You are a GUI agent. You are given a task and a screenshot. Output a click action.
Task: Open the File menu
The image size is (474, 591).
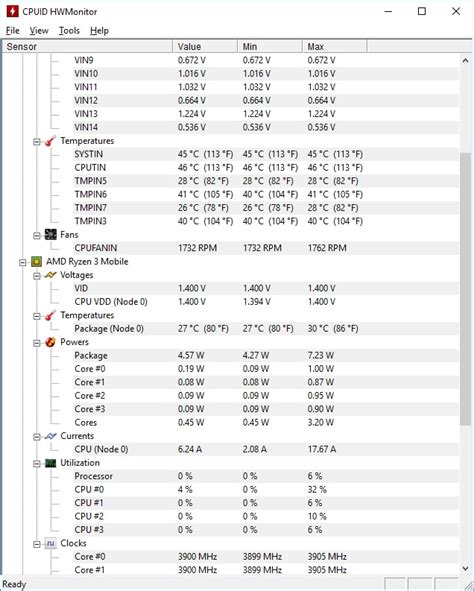12,31
